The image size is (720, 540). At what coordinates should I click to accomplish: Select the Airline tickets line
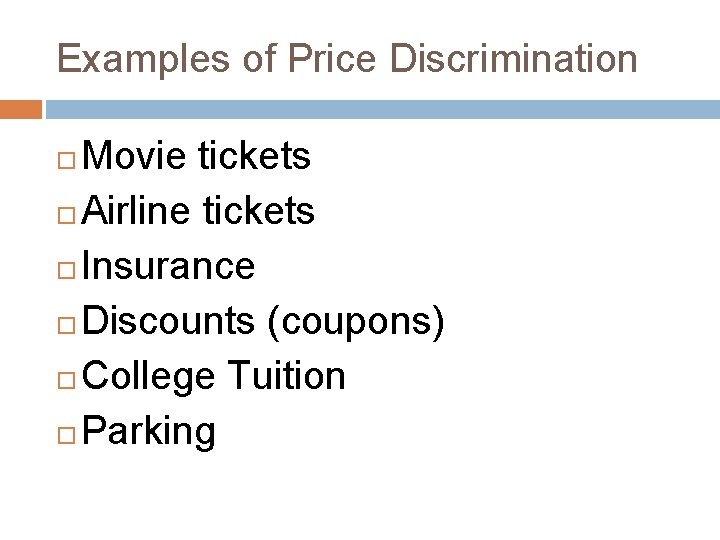199,211
